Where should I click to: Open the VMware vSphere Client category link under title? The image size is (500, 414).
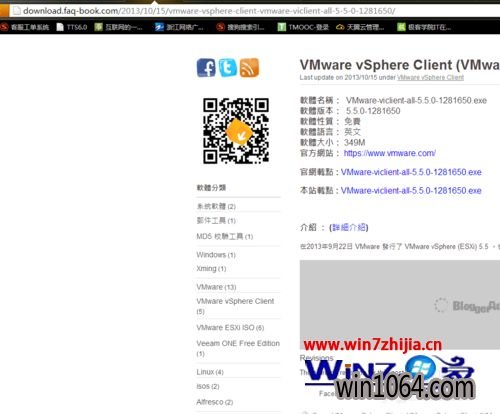[x=430, y=78]
